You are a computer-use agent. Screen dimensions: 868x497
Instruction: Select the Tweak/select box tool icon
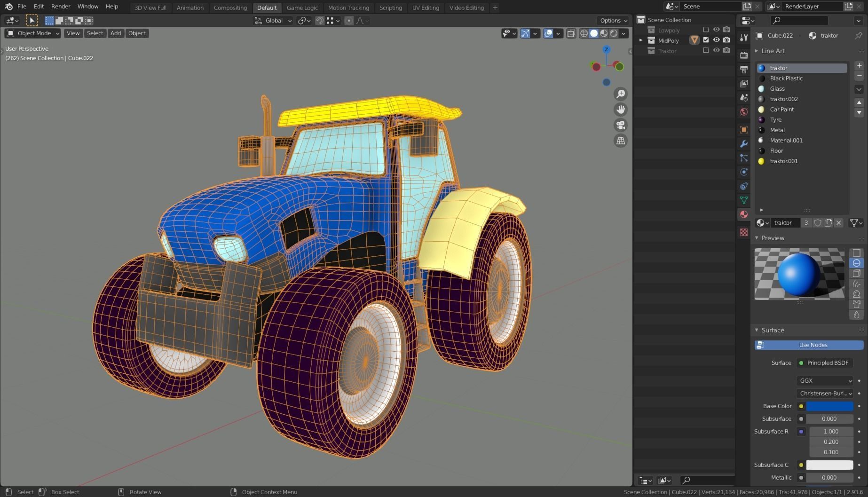[x=32, y=20]
